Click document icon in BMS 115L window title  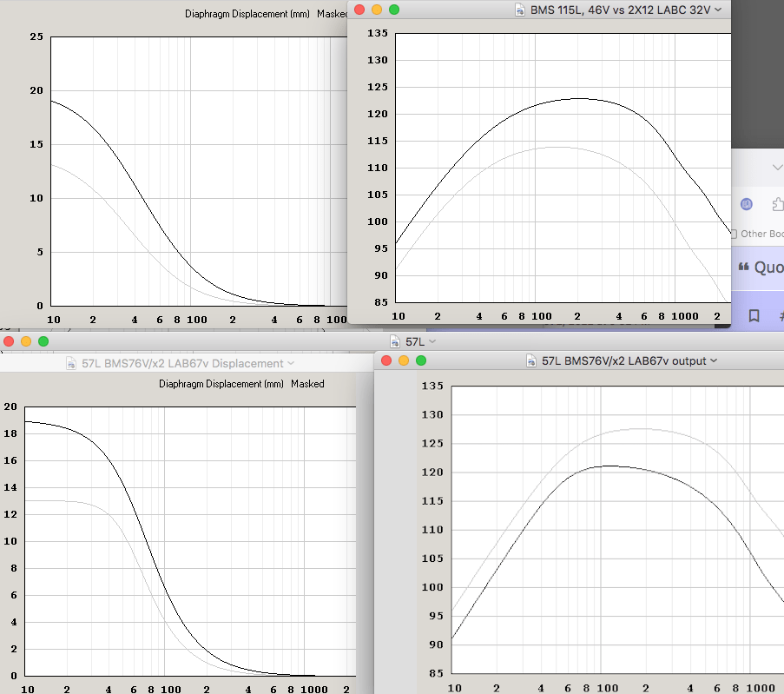coord(520,10)
